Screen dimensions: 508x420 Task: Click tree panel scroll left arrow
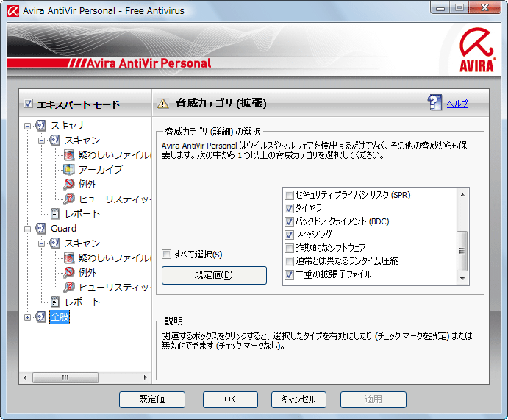click(25, 377)
